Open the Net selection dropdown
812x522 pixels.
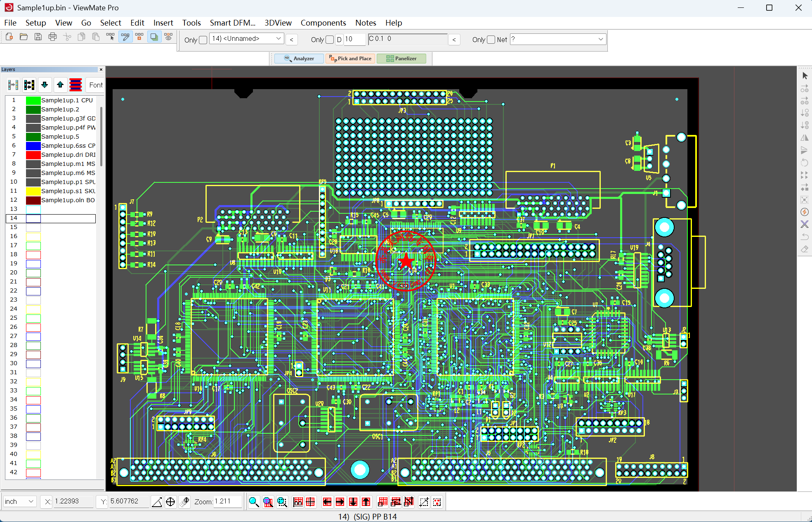click(x=600, y=39)
